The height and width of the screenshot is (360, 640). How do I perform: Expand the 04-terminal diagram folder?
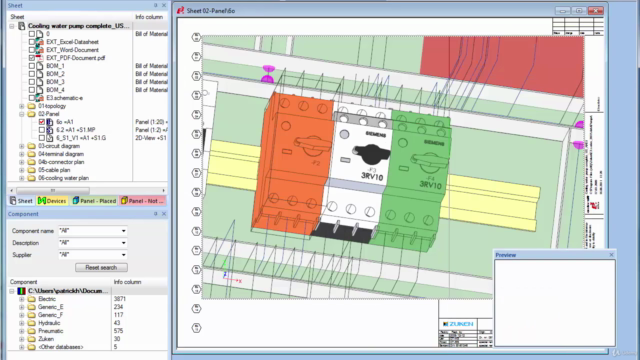click(22, 154)
